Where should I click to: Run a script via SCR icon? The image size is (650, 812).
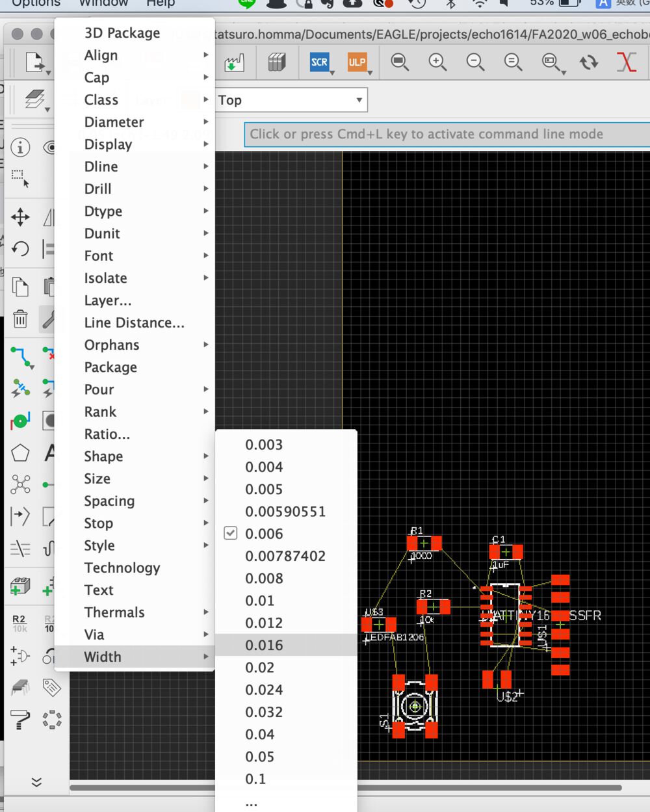click(319, 62)
